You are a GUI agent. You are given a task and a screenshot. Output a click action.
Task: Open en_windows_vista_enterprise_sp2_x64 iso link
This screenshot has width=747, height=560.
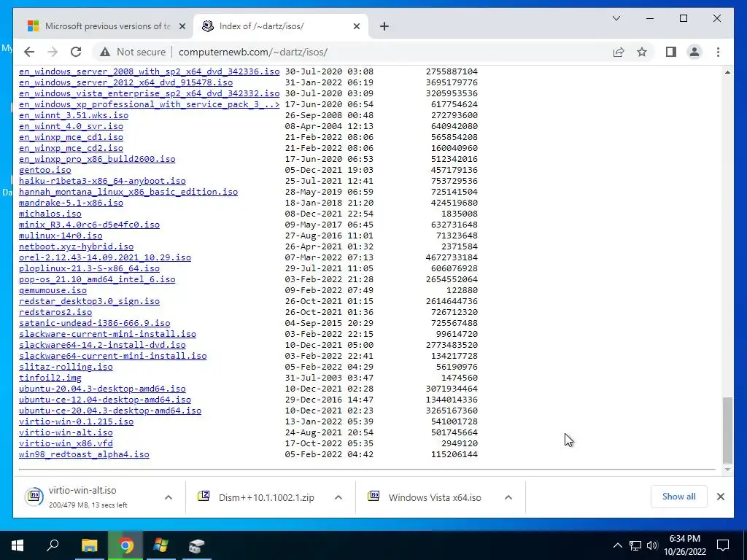(x=149, y=93)
